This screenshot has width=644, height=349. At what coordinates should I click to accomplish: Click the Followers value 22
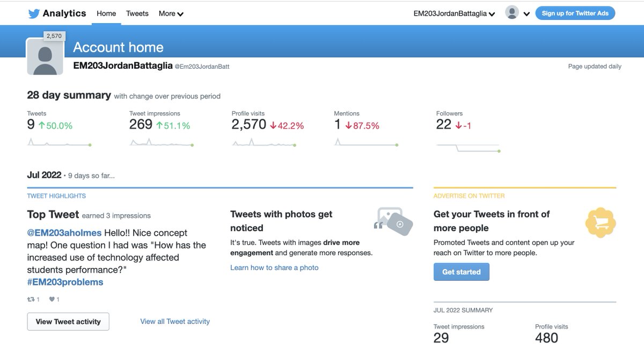(444, 125)
